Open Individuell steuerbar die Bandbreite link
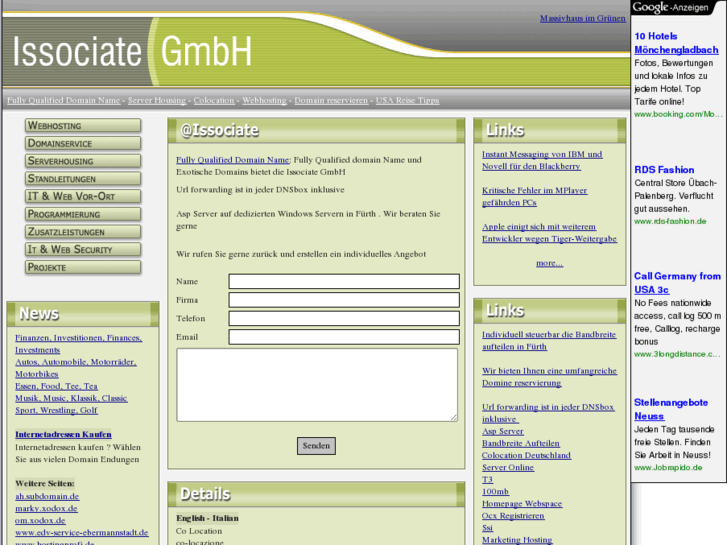 pos(549,340)
